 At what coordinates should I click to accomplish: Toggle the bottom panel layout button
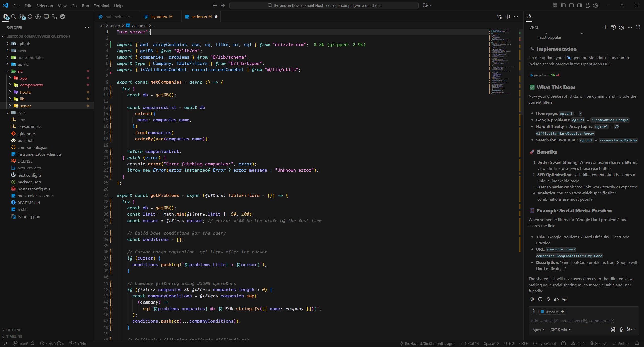click(571, 5)
